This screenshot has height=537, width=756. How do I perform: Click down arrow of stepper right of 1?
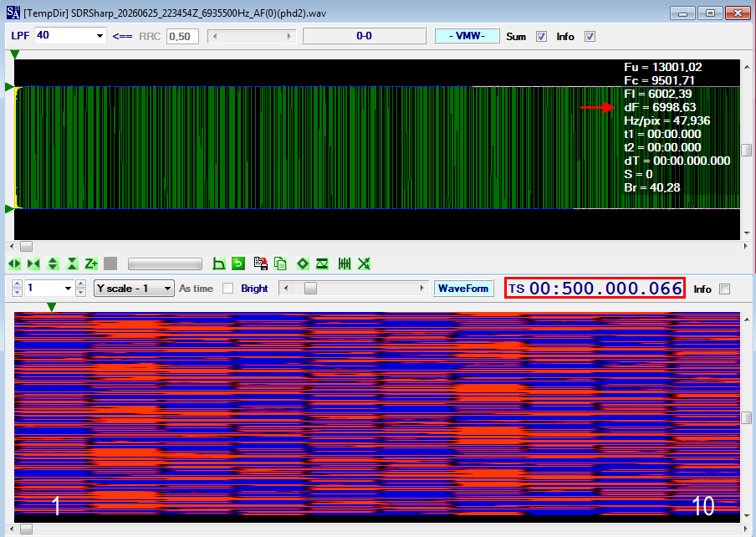point(81,292)
